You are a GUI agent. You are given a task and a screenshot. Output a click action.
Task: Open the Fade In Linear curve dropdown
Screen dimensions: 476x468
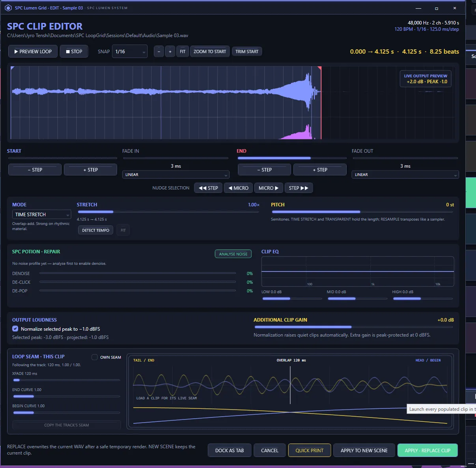(175, 174)
